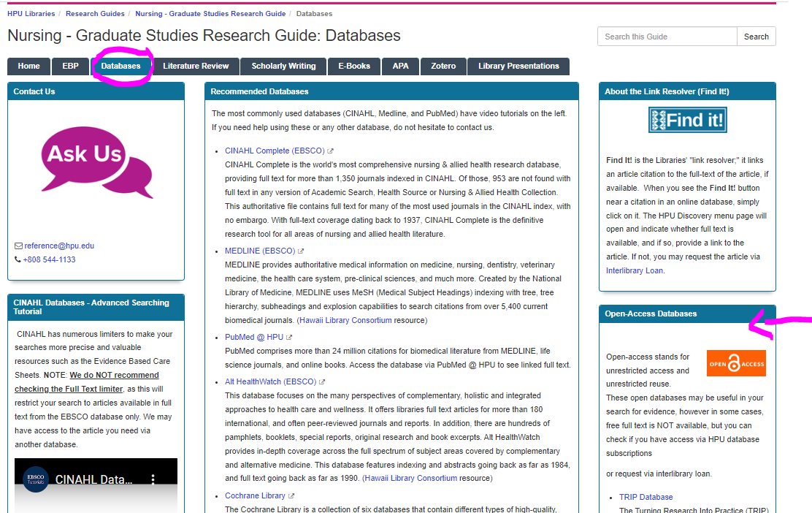
Task: Click Hawaii Library Consortium link under Alt HealthWatch
Action: 411,478
